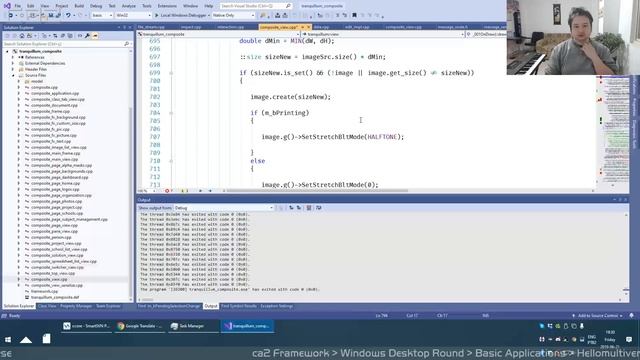Expand the External Dependencies node
The image size is (640, 360).
[x=13, y=63]
